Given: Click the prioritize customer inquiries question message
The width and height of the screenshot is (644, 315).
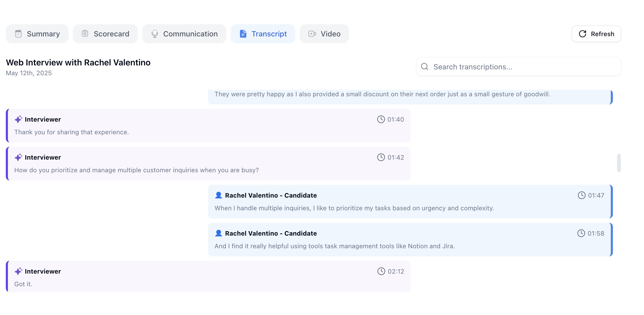Looking at the screenshot, I should 137,170.
